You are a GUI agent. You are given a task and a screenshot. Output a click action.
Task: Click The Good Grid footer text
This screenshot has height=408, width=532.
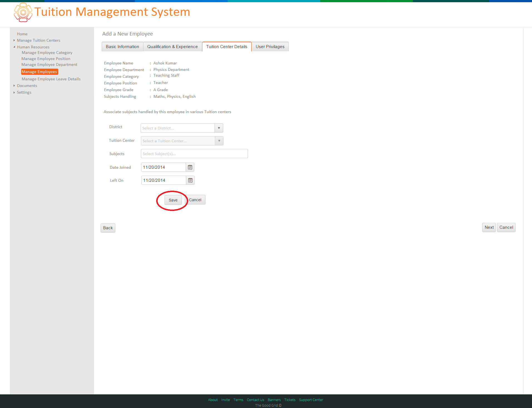tap(268, 405)
